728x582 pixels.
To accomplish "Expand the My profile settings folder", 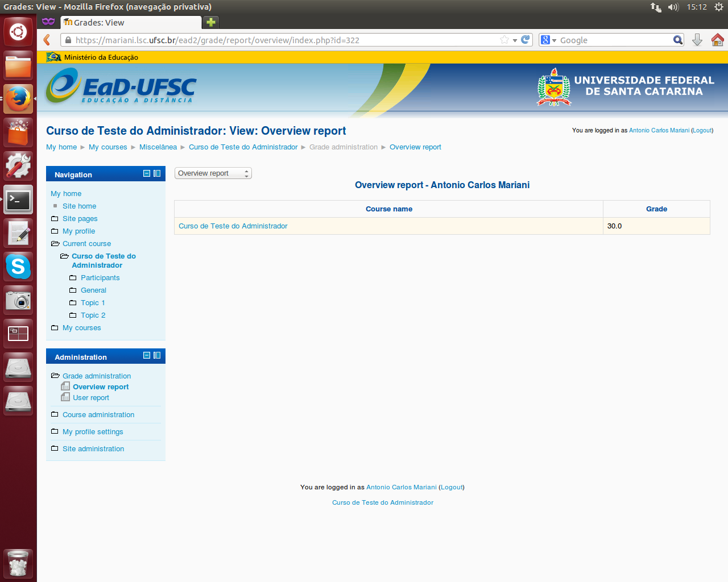I will point(55,431).
